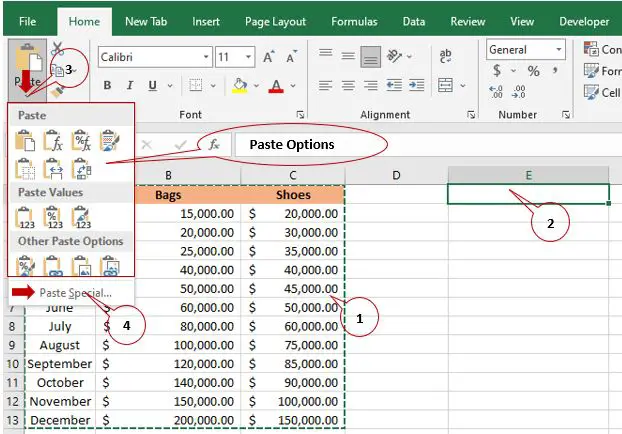Open the General number format dropdown
The width and height of the screenshot is (622, 434).
(x=559, y=50)
